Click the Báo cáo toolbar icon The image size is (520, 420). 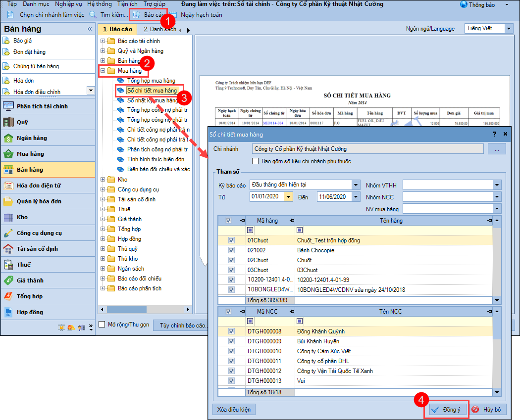pos(136,15)
